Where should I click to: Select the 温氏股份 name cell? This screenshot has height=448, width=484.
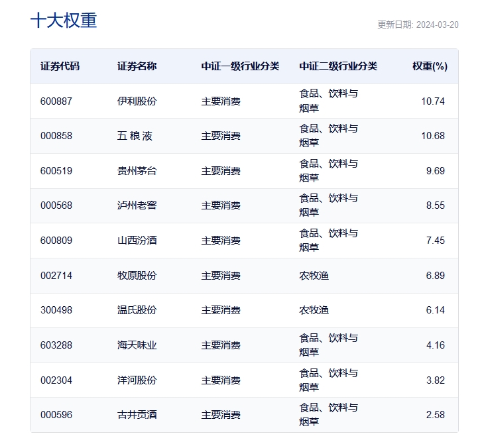click(137, 309)
